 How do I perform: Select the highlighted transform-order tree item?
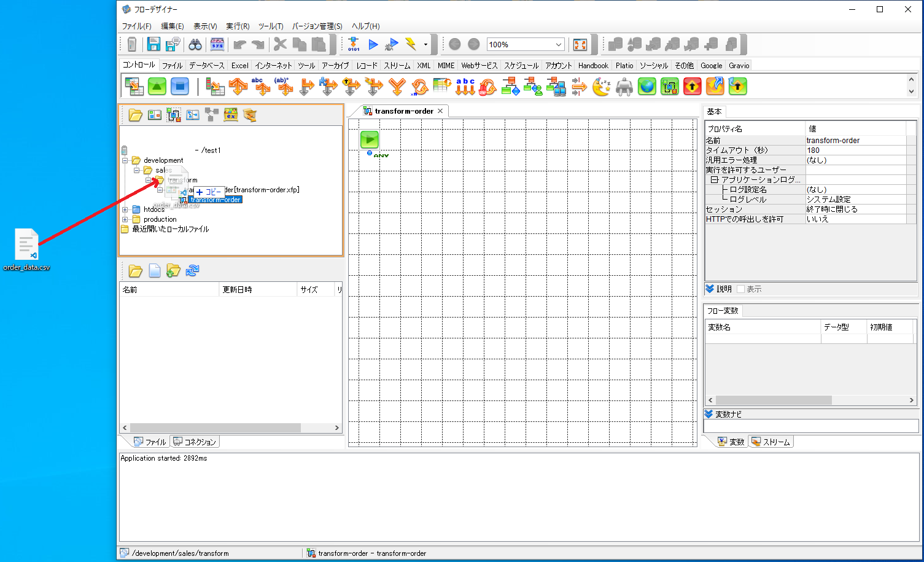coord(215,200)
